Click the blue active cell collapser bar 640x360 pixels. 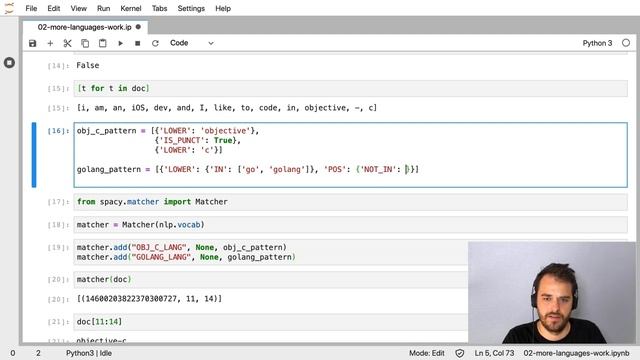[x=34, y=155]
